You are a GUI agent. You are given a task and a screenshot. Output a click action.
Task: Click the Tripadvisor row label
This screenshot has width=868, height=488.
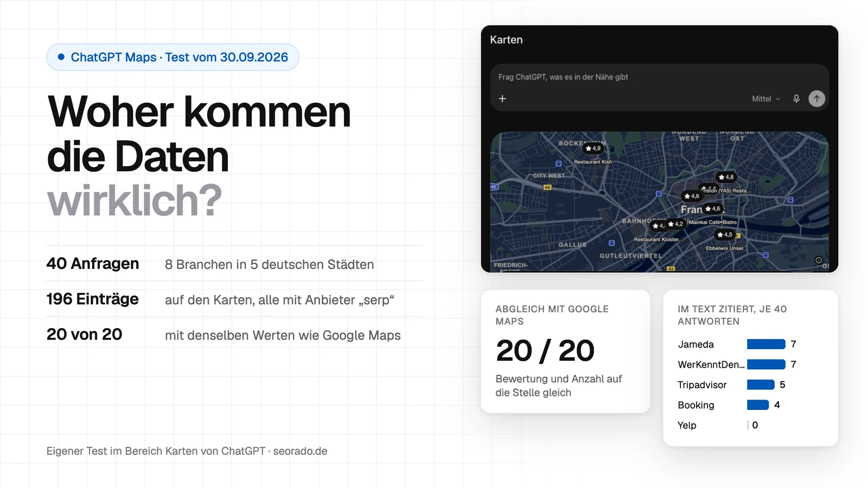click(x=702, y=385)
